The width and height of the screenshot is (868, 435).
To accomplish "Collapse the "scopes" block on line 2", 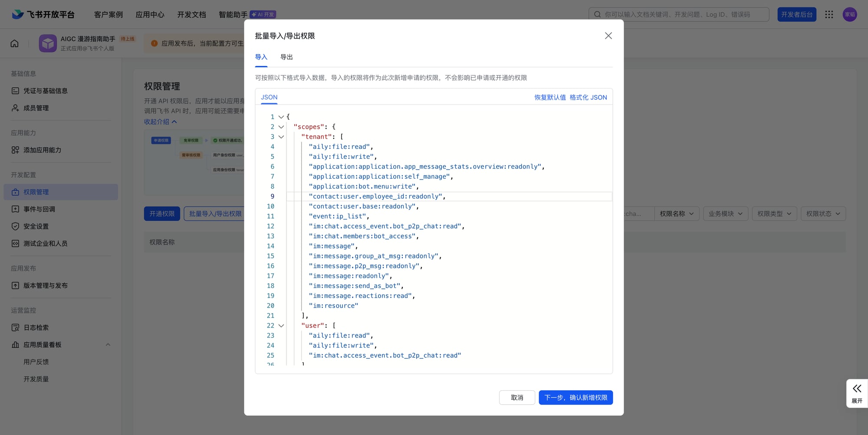I will 281,127.
